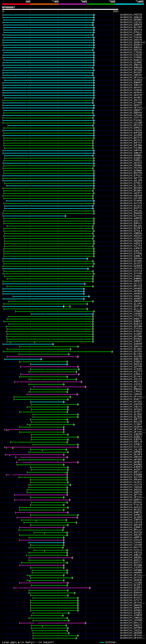Open hit UniRef100_C1EJG1

tap(131, 22)
